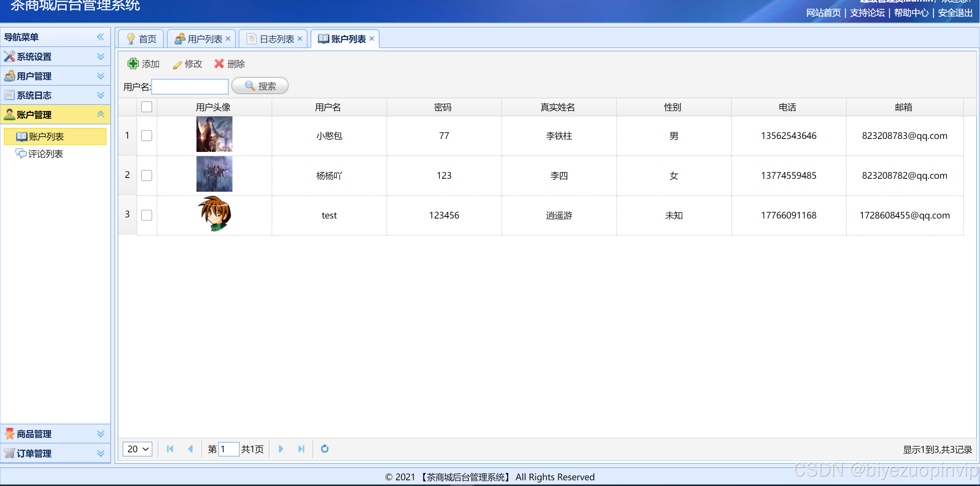
Task: Check the row for user 小憨包
Action: (x=147, y=135)
